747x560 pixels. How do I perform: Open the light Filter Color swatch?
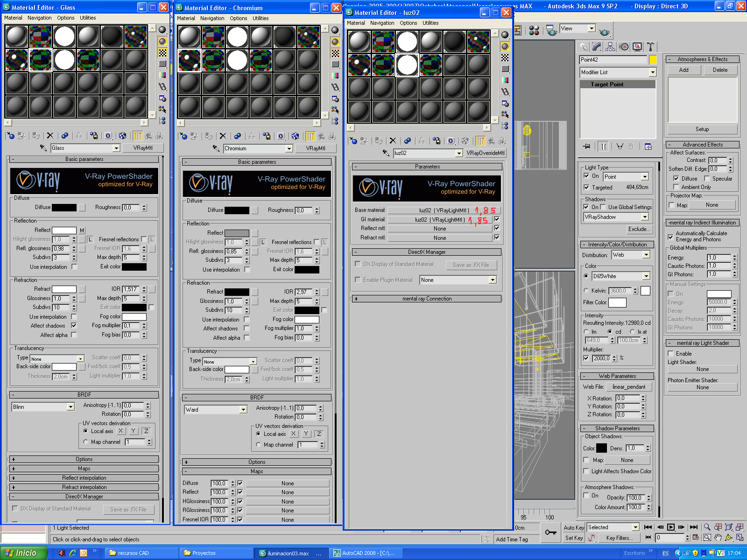(x=617, y=302)
